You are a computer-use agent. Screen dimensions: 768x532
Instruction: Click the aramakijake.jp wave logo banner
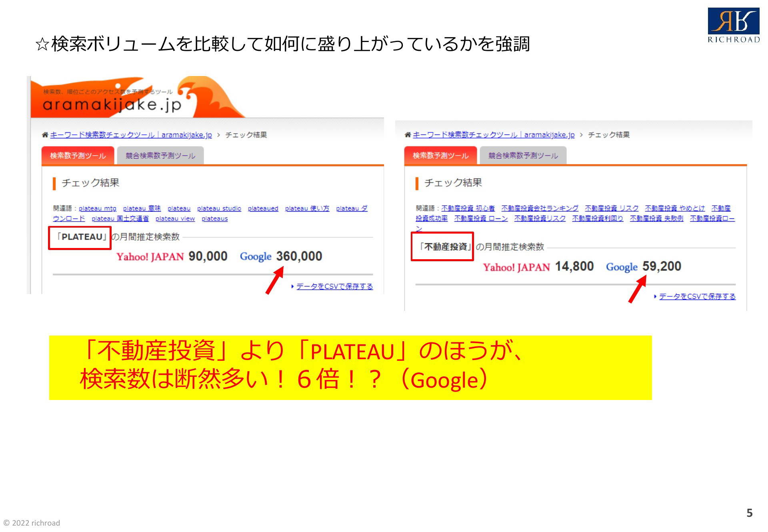click(x=138, y=97)
